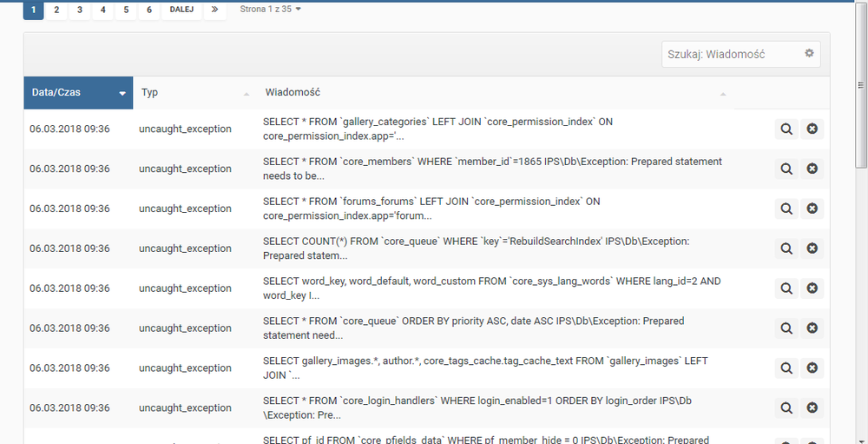Delete the core_login_handlers log entry

pyautogui.click(x=812, y=408)
